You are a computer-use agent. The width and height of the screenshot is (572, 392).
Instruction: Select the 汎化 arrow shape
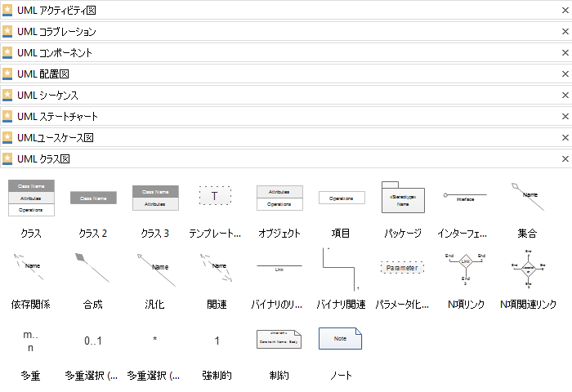(x=156, y=269)
